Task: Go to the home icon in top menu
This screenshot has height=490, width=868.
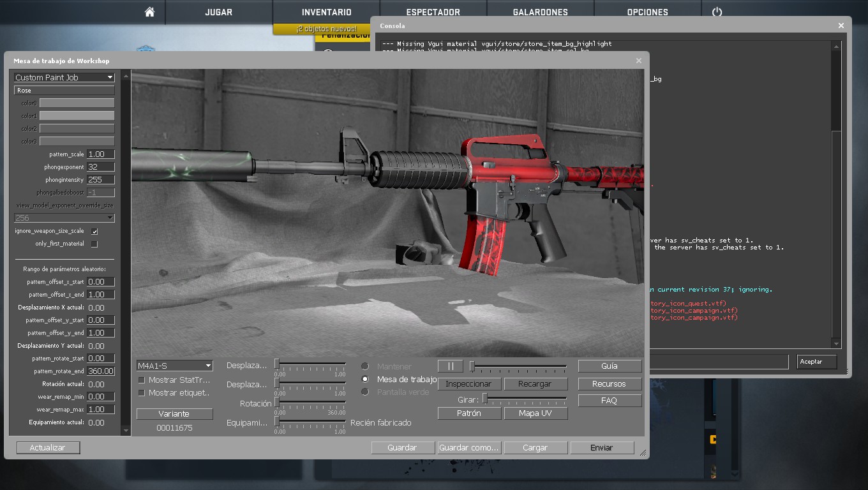Action: (x=149, y=12)
